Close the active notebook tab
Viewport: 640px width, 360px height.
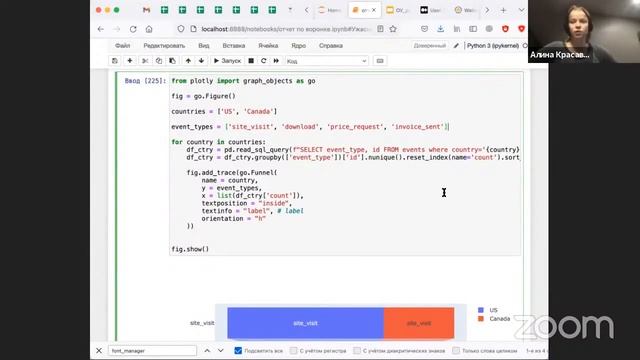click(373, 10)
